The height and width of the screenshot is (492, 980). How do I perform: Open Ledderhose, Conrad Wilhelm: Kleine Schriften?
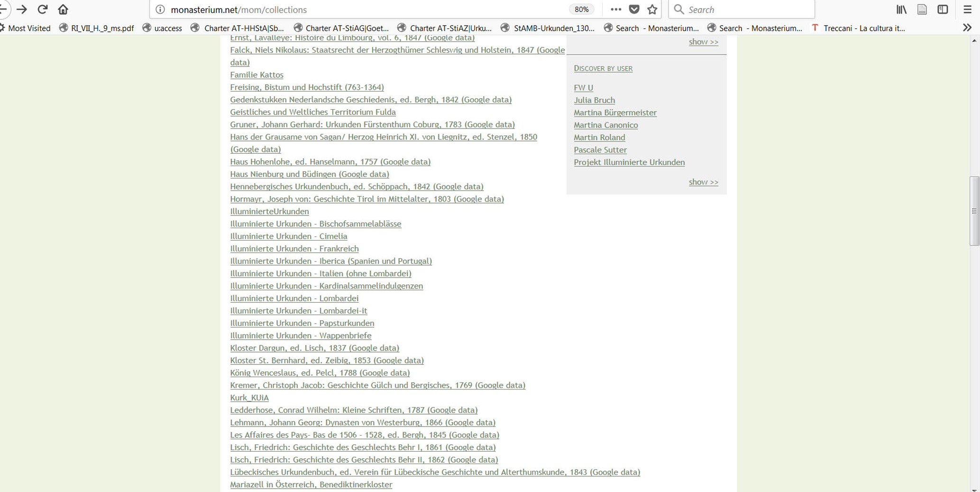point(354,410)
